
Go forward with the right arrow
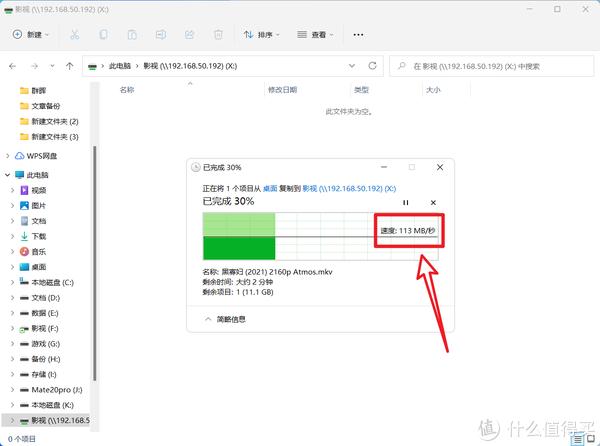[34, 66]
